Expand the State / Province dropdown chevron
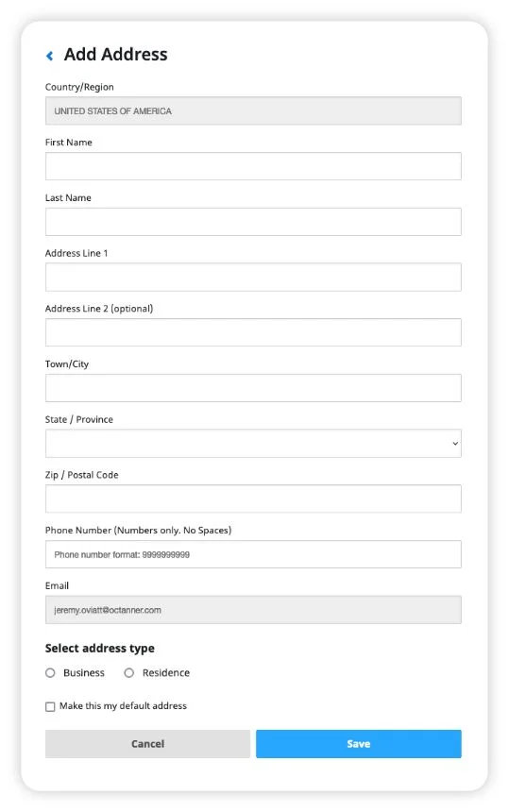The image size is (509, 812). 455,443
